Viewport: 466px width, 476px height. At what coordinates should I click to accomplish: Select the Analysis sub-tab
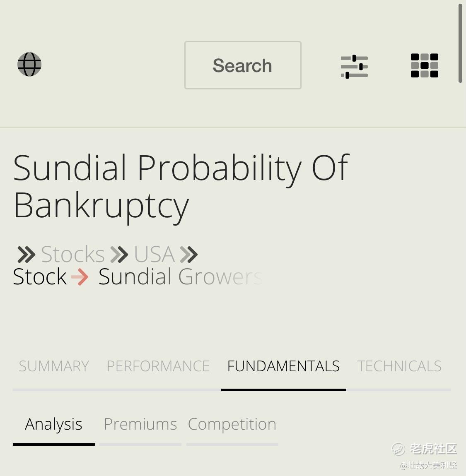coord(54,424)
